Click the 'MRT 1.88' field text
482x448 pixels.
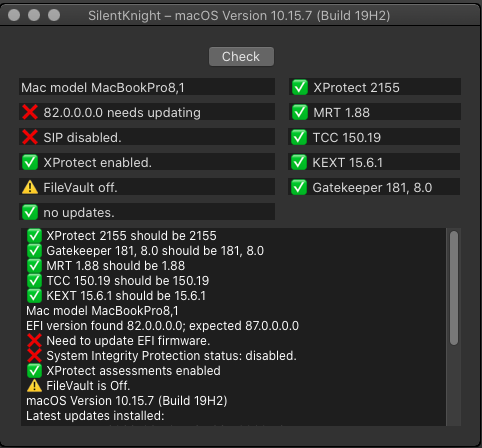(341, 113)
